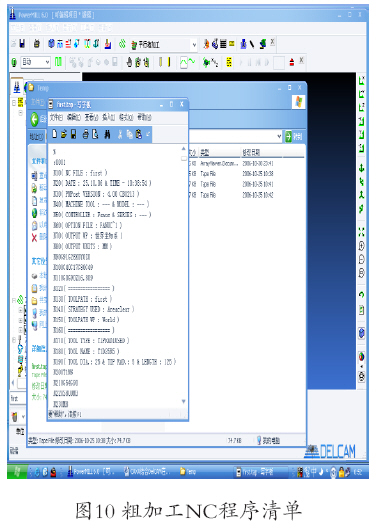Click the blue shaded-globe icon on right toolbar

coord(361,333)
